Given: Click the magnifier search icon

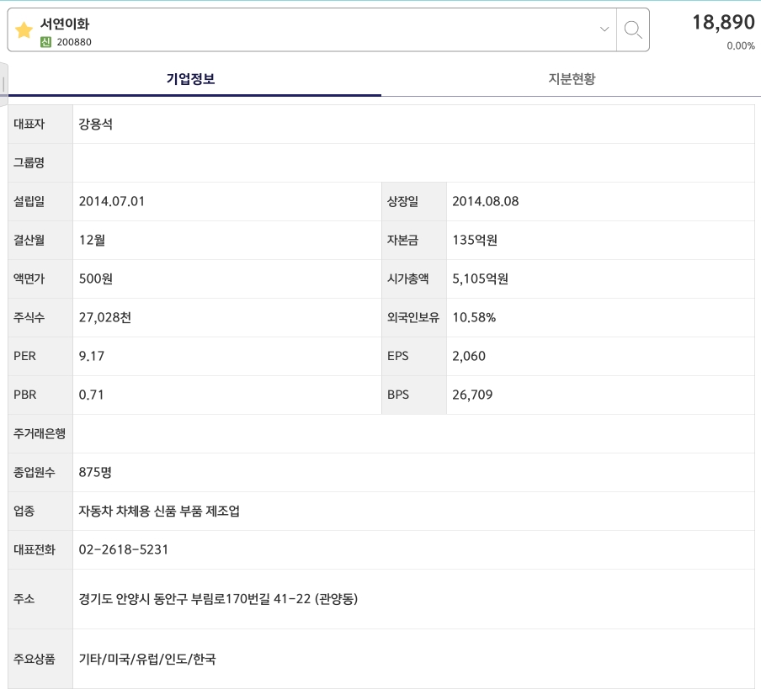Looking at the screenshot, I should pyautogui.click(x=633, y=29).
